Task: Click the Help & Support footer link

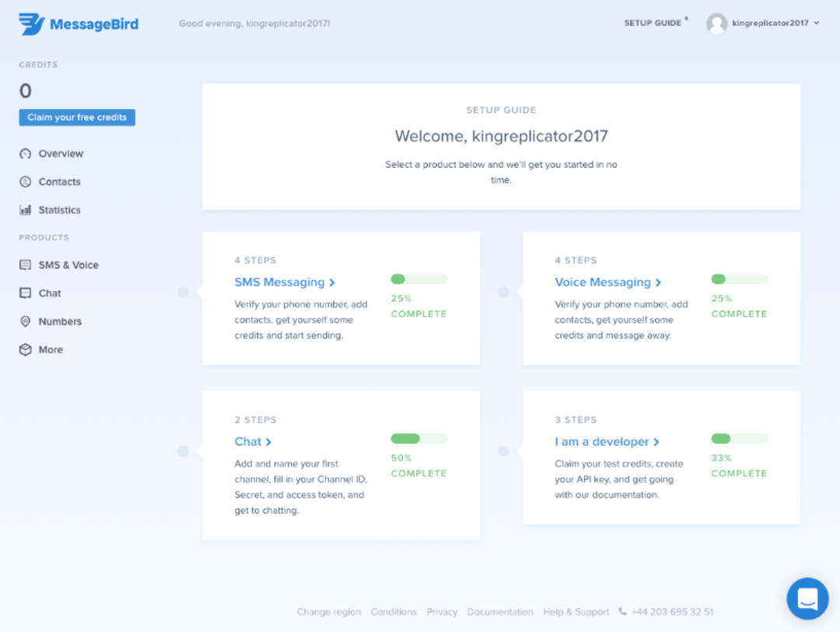Action: (x=576, y=613)
